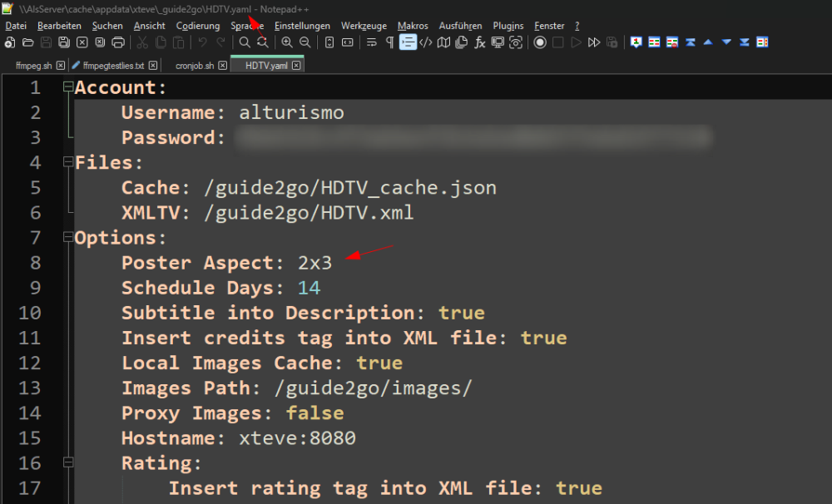Toggle synchronized horizontal scrolling icon
Image resolution: width=832 pixels, height=504 pixels.
[x=348, y=42]
